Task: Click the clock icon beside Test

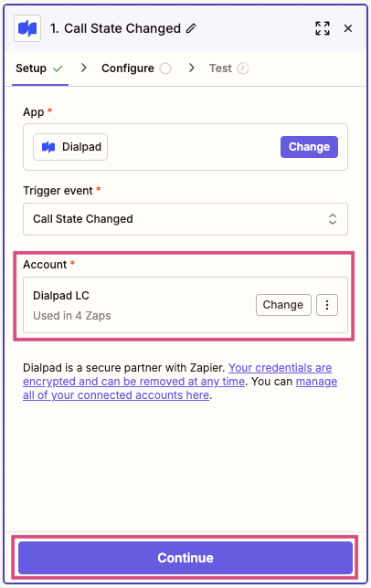Action: [x=243, y=68]
